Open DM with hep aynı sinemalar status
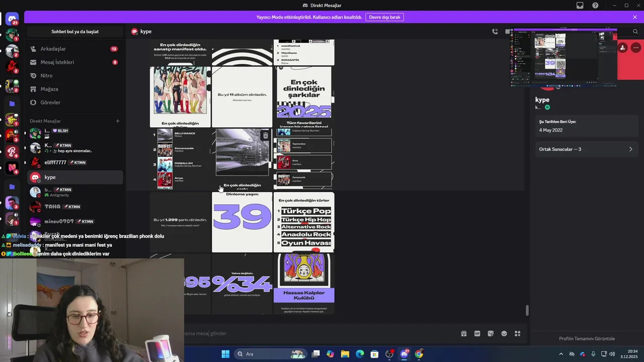 click(x=74, y=148)
